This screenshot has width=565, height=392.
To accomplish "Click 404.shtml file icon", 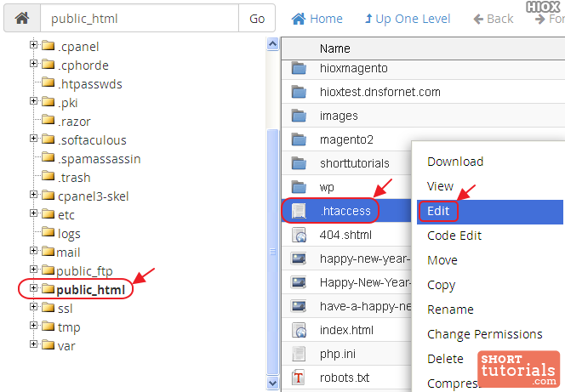I will [299, 235].
